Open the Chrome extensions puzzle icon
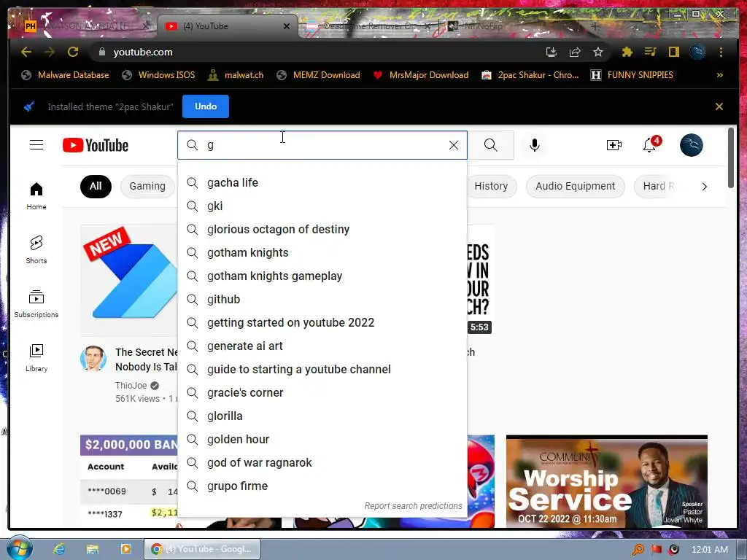The height and width of the screenshot is (560, 747). [x=627, y=52]
